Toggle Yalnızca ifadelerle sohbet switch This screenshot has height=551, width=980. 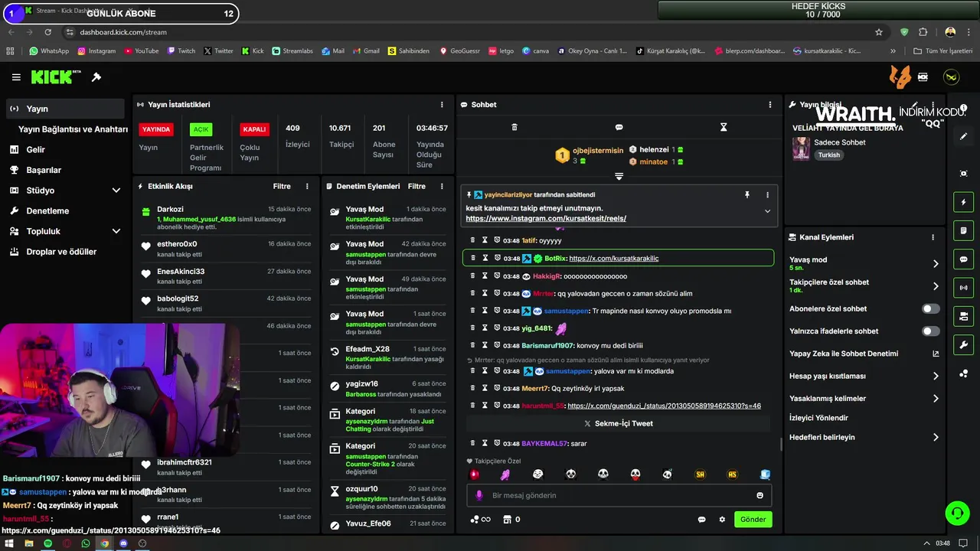click(x=930, y=331)
